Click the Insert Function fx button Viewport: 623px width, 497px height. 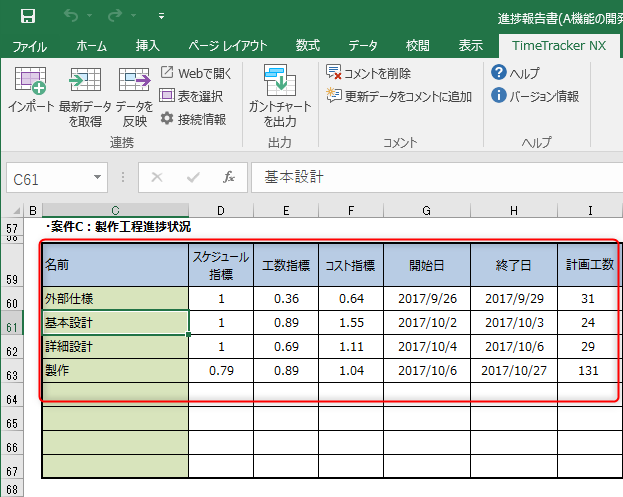pyautogui.click(x=228, y=177)
